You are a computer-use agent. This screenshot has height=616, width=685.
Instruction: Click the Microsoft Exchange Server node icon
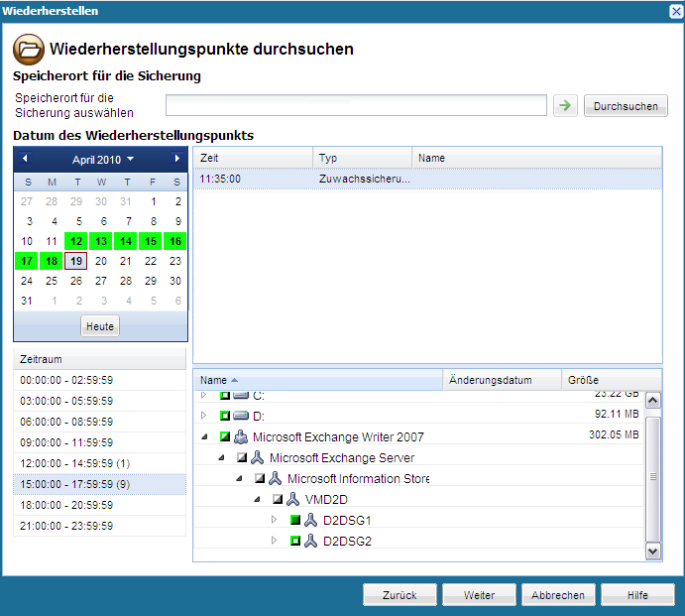coord(258,457)
